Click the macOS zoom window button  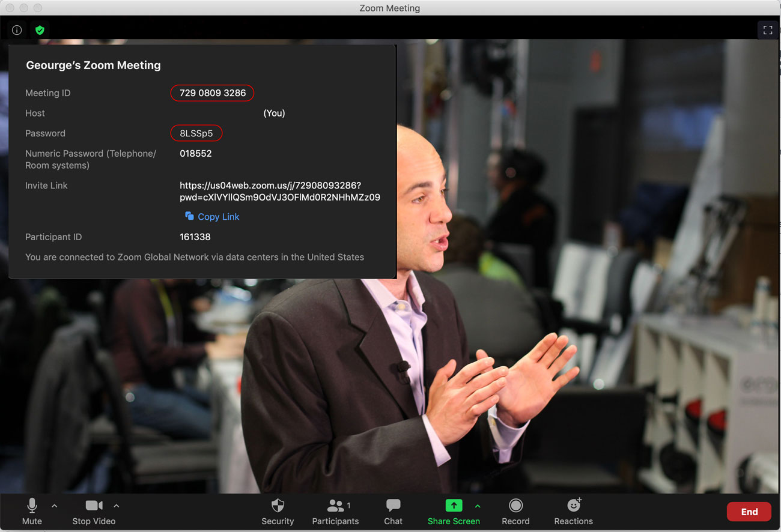[x=38, y=8]
